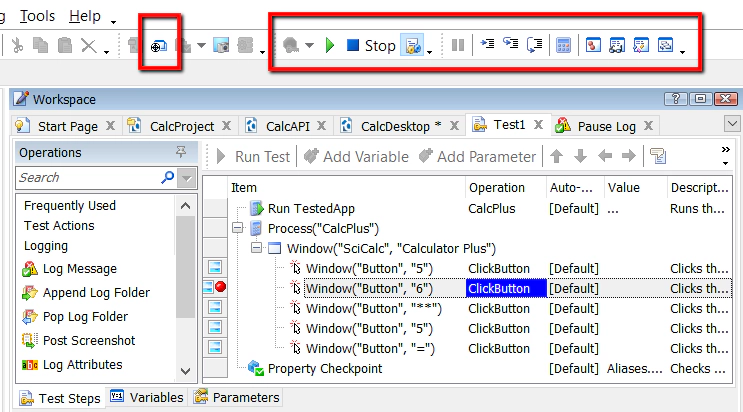
Task: Open the Workspace tab list dropdown arrow
Action: [733, 124]
